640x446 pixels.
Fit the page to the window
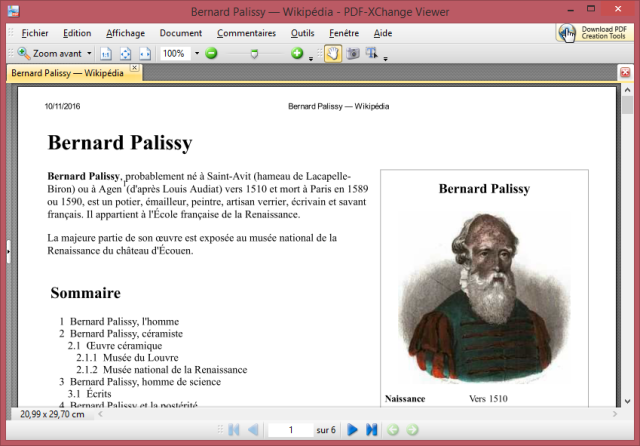click(x=126, y=53)
